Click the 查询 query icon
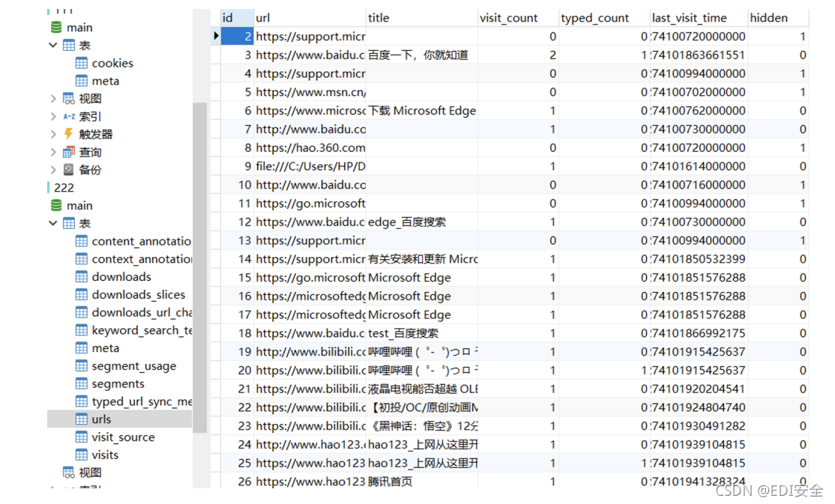The width and height of the screenshot is (835, 504). [69, 152]
